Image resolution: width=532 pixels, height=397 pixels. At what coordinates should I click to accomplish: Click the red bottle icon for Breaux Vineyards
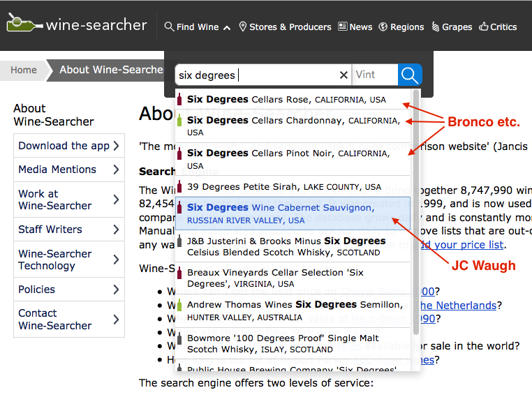tap(179, 273)
